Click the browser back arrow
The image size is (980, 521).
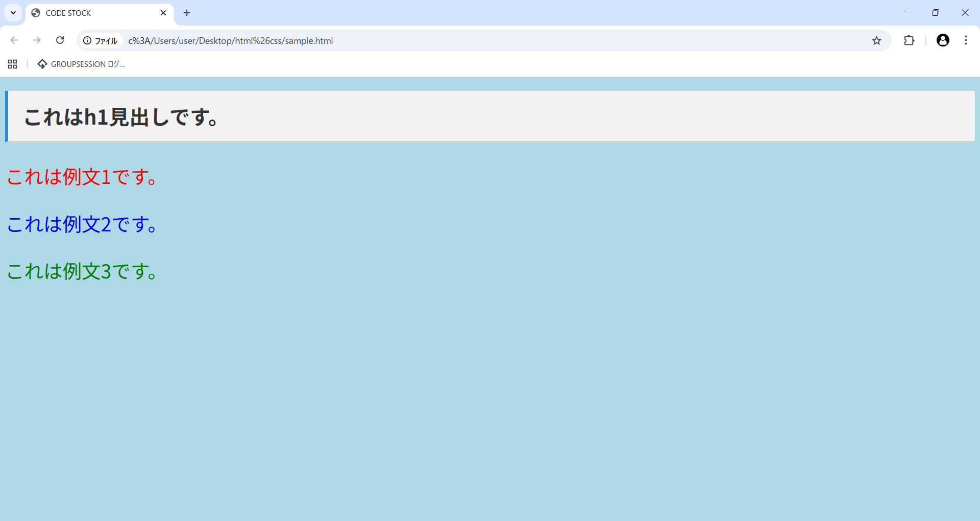click(x=14, y=40)
